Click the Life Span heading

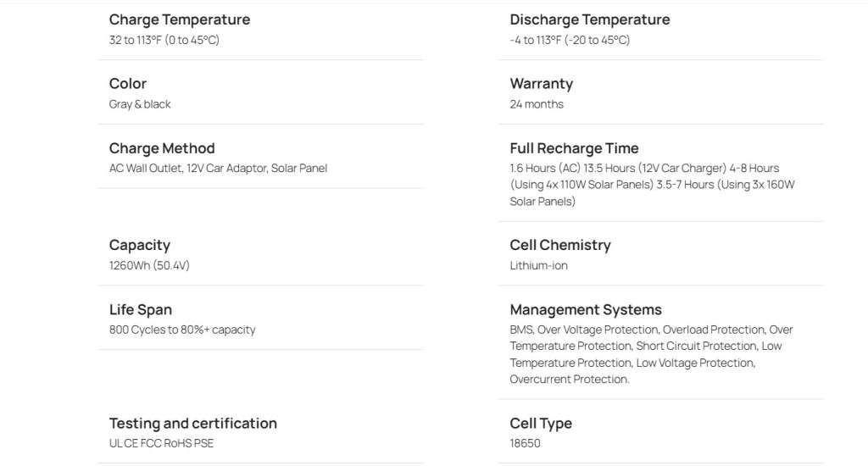click(141, 310)
